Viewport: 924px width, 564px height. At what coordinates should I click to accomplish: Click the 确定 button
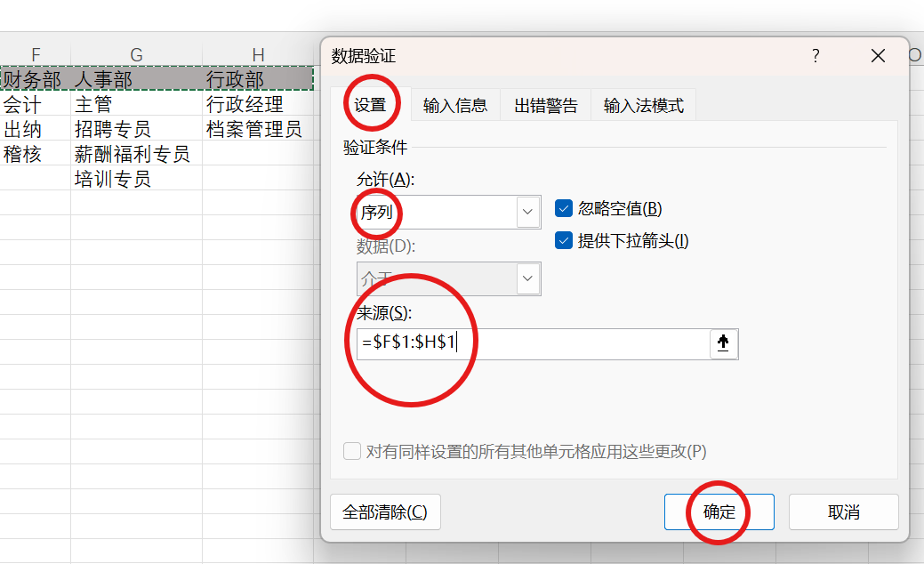719,512
